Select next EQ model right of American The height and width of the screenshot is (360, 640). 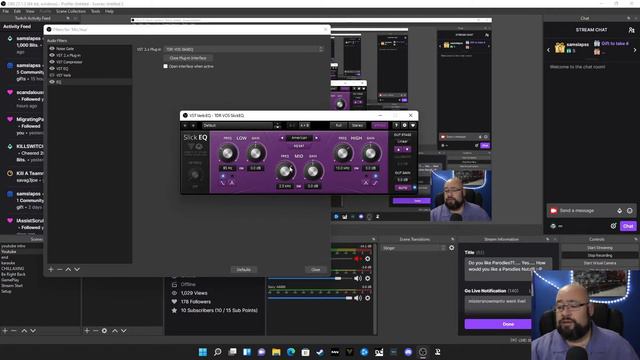(x=316, y=138)
